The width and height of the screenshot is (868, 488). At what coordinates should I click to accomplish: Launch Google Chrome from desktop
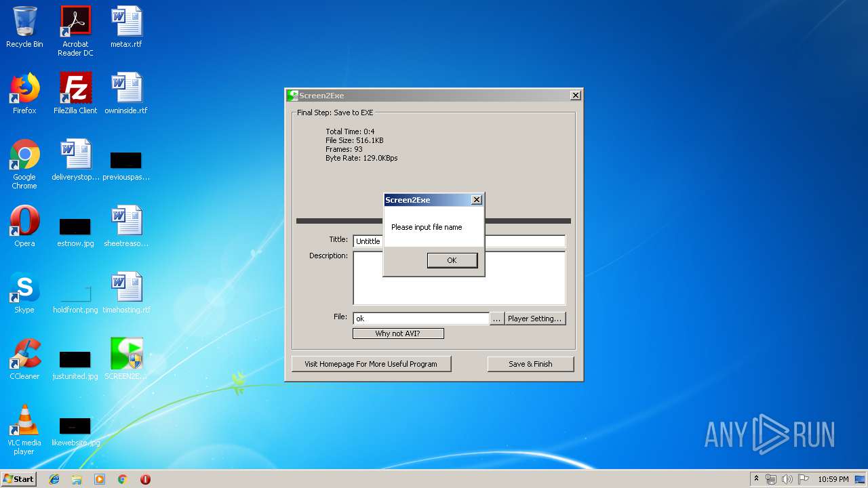[24, 164]
